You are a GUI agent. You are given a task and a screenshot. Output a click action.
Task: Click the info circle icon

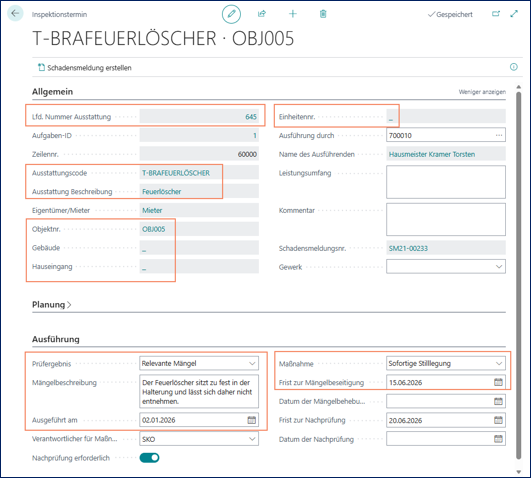pyautogui.click(x=514, y=67)
